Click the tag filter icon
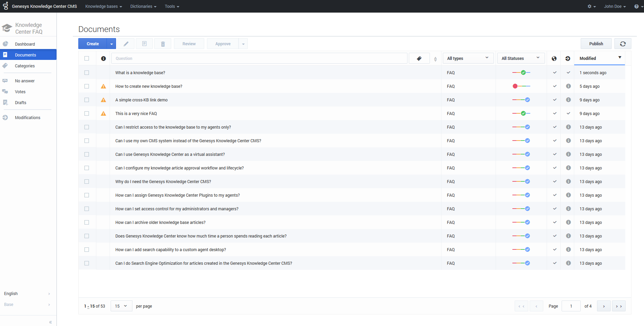The width and height of the screenshot is (644, 326). 419,59
